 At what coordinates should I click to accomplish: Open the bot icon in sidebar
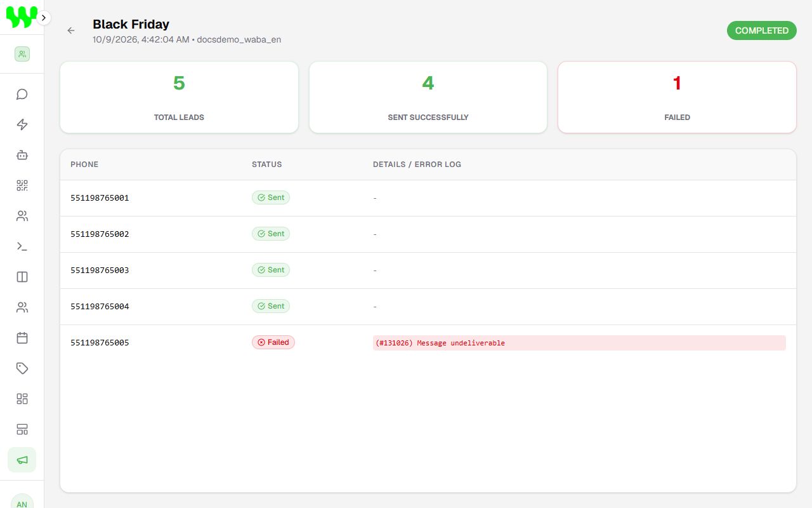click(22, 155)
